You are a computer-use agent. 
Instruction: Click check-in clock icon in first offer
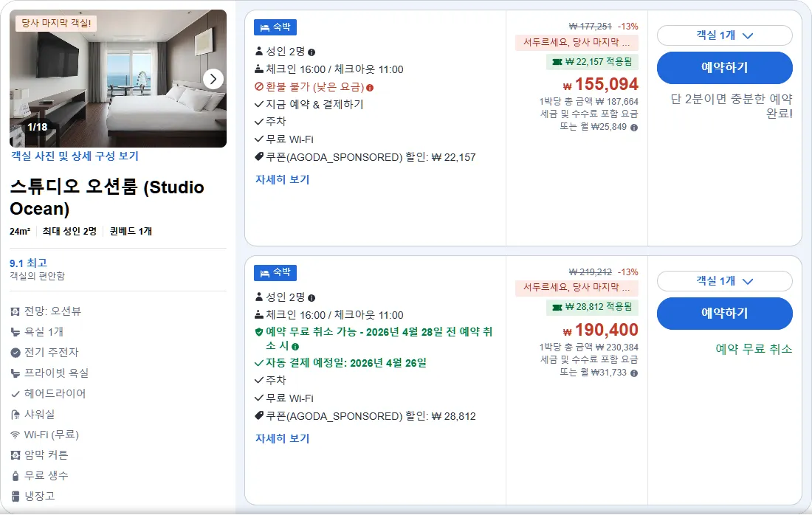pos(259,69)
